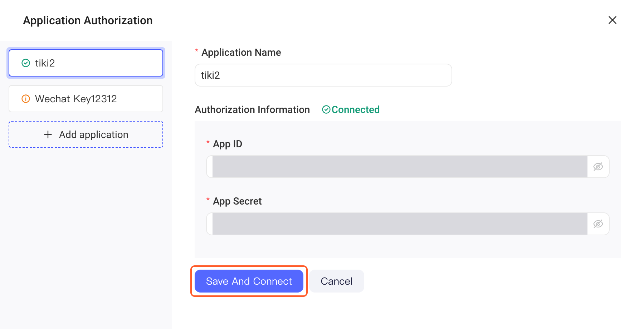Select the Wechat Key12312 application entry
The height and width of the screenshot is (329, 644).
tap(86, 99)
